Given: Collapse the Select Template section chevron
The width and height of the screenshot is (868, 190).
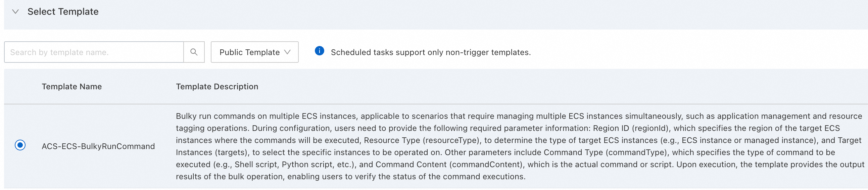Looking at the screenshot, I should (15, 11).
